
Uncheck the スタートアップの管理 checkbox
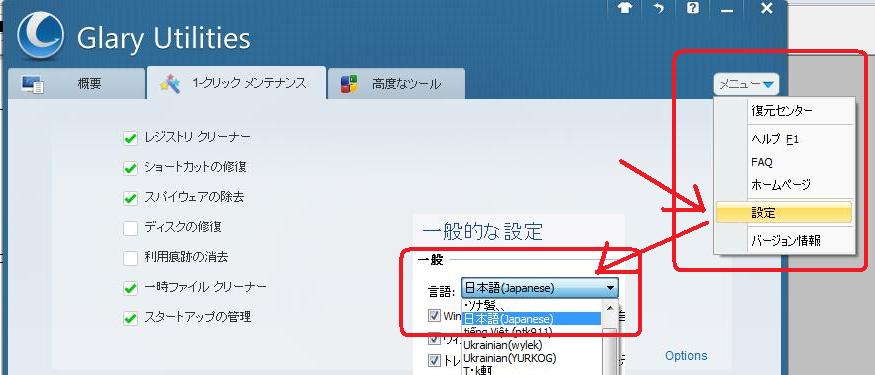[130, 318]
